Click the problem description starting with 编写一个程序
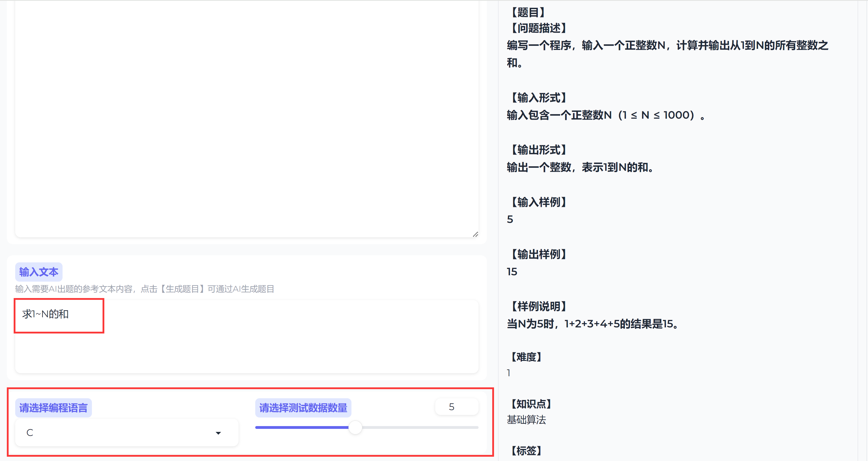 point(667,54)
